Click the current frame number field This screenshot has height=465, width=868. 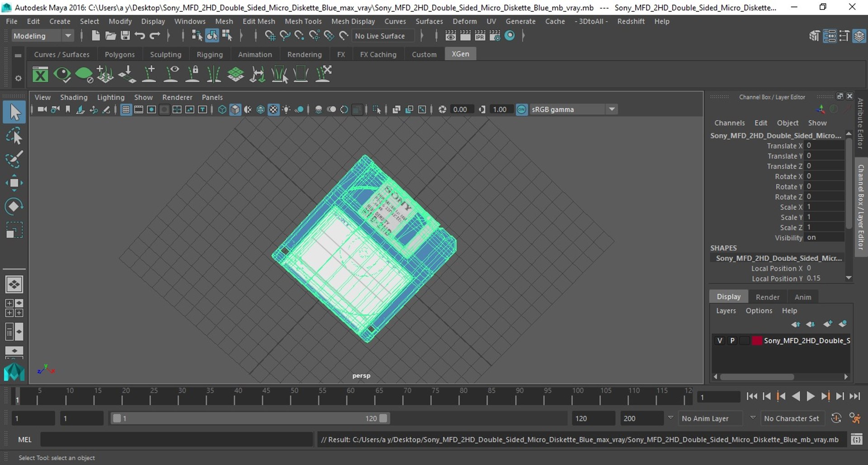point(718,397)
